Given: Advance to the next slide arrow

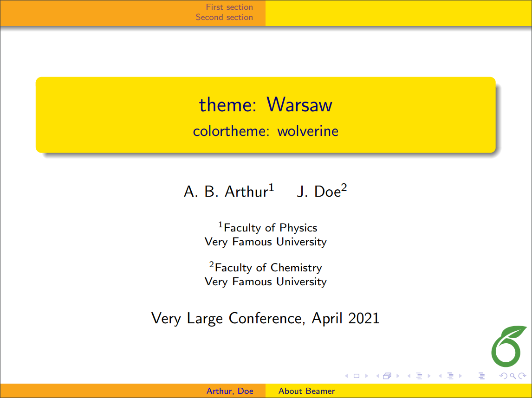Looking at the screenshot, I should [x=367, y=376].
